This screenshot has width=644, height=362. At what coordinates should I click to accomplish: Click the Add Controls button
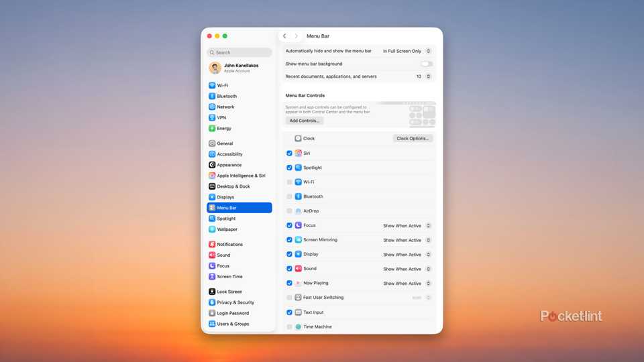coord(305,121)
